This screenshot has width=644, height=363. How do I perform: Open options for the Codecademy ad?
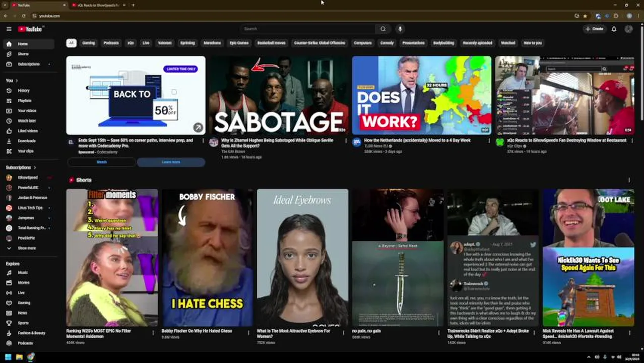203,141
